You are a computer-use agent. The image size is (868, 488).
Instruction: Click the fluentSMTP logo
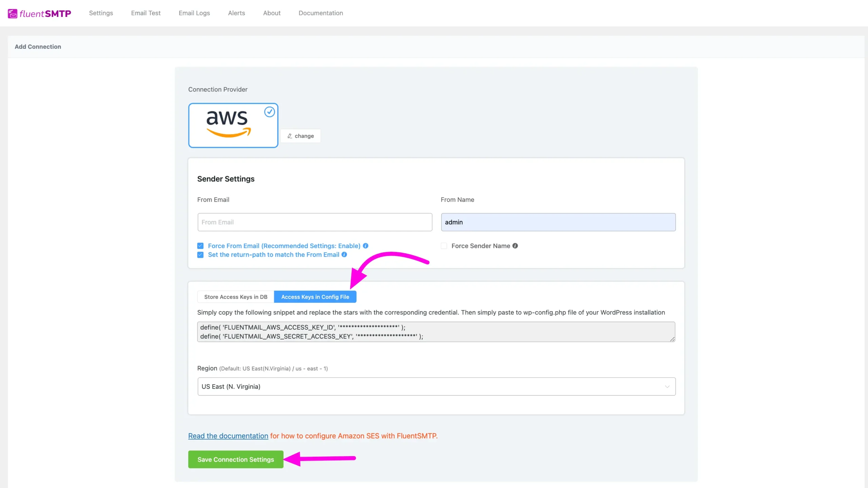coord(39,13)
